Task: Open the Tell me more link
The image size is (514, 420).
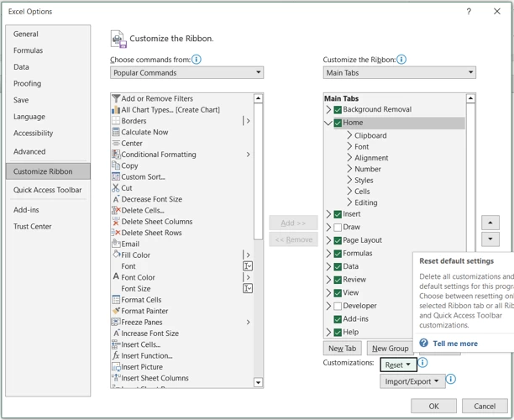Action: coord(455,344)
